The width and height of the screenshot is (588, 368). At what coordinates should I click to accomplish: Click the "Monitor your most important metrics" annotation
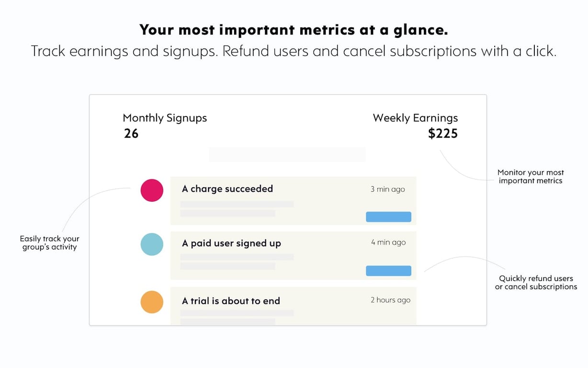click(531, 176)
